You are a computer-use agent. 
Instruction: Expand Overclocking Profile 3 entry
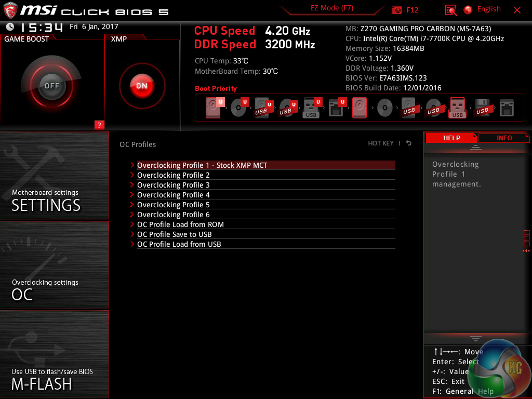coord(266,185)
